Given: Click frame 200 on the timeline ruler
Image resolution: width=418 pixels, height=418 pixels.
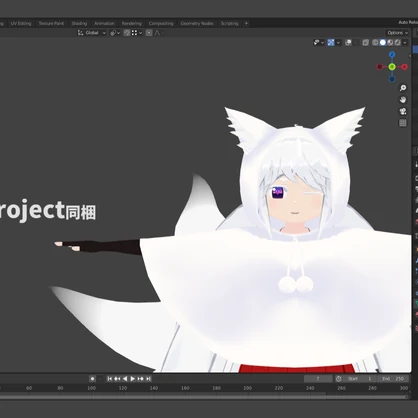Looking at the screenshot, I should point(247,388).
